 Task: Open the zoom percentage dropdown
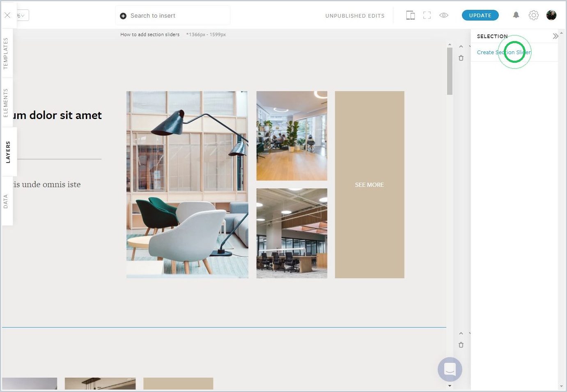22,15
